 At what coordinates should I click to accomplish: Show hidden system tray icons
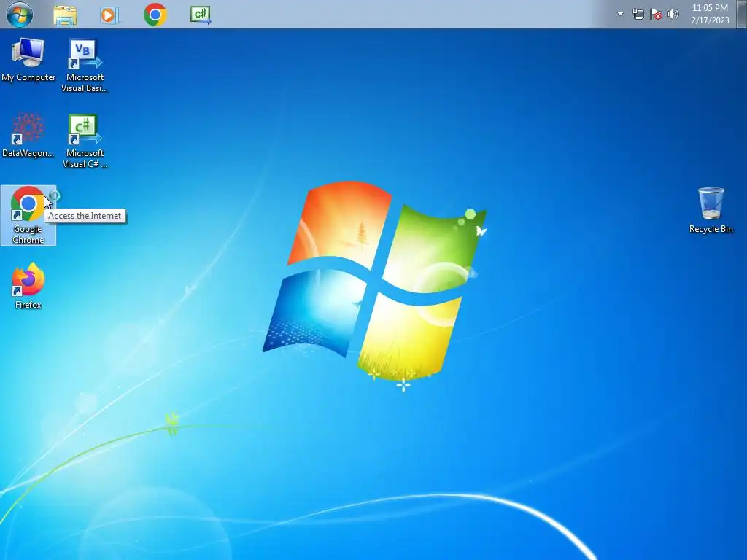[620, 14]
